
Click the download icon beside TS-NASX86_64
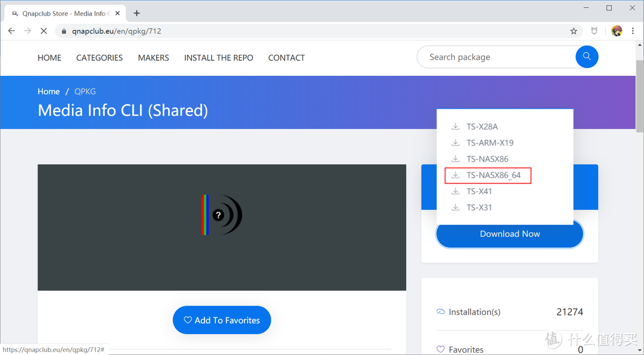456,175
